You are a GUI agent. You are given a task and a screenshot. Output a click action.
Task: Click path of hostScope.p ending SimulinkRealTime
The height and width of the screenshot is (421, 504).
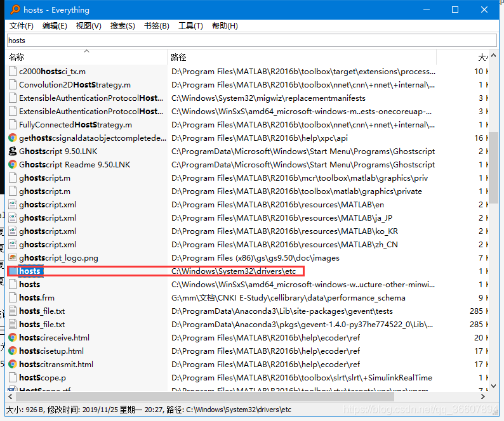[302, 378]
